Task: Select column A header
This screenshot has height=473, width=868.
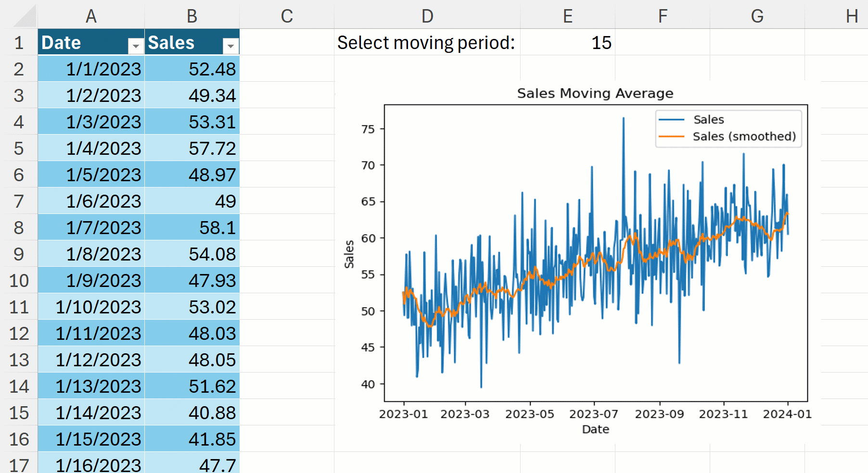Action: pyautogui.click(x=91, y=16)
